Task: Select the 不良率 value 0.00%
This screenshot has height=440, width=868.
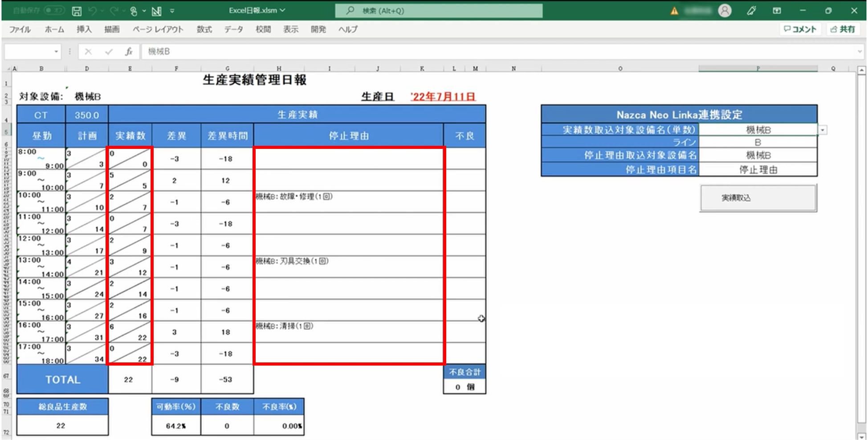Action: pyautogui.click(x=279, y=426)
